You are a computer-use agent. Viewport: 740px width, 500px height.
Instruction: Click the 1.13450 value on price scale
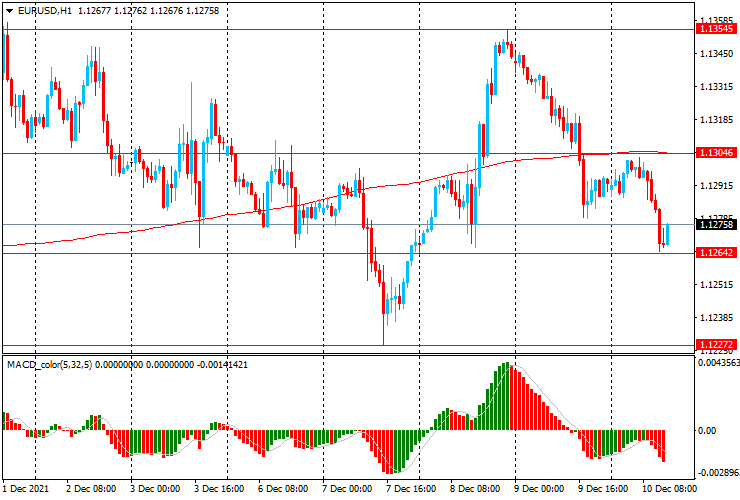[x=716, y=54]
